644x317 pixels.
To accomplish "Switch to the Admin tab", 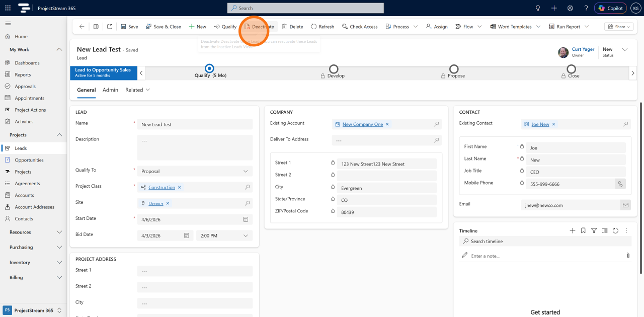I will (110, 90).
